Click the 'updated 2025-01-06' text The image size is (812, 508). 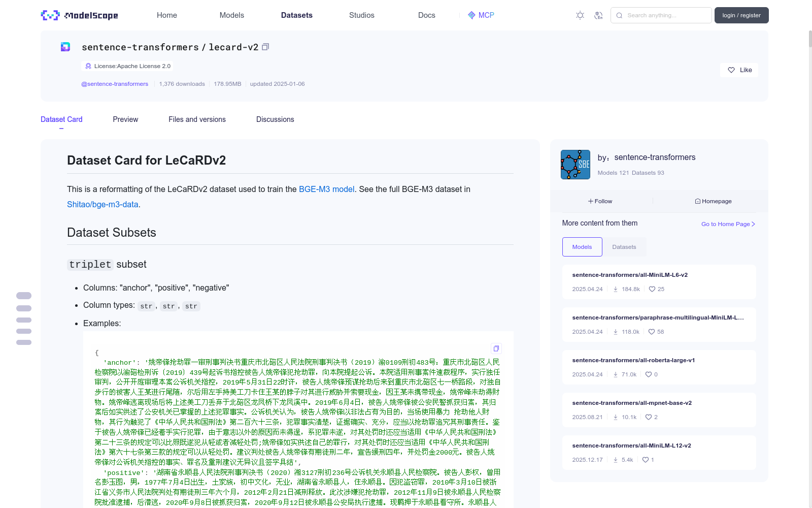click(x=277, y=84)
